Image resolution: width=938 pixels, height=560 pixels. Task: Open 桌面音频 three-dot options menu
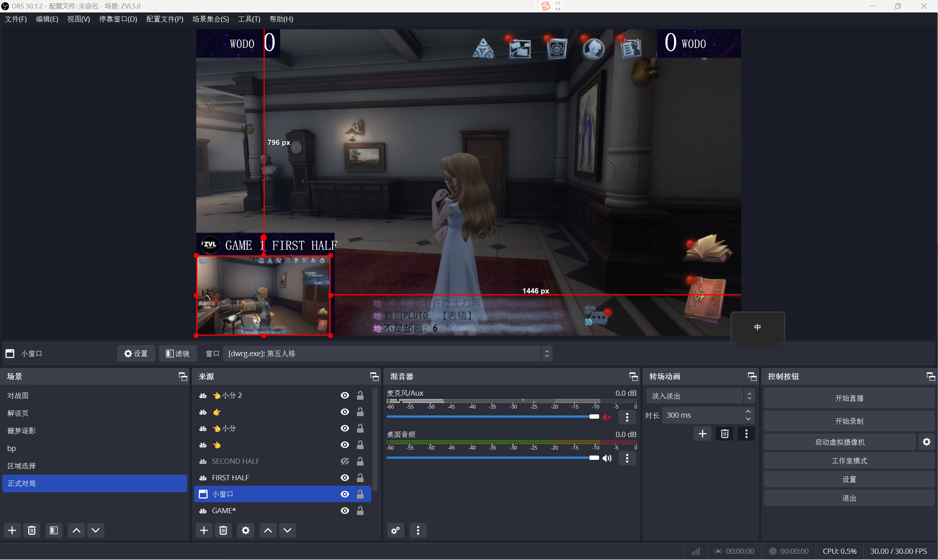[627, 458]
